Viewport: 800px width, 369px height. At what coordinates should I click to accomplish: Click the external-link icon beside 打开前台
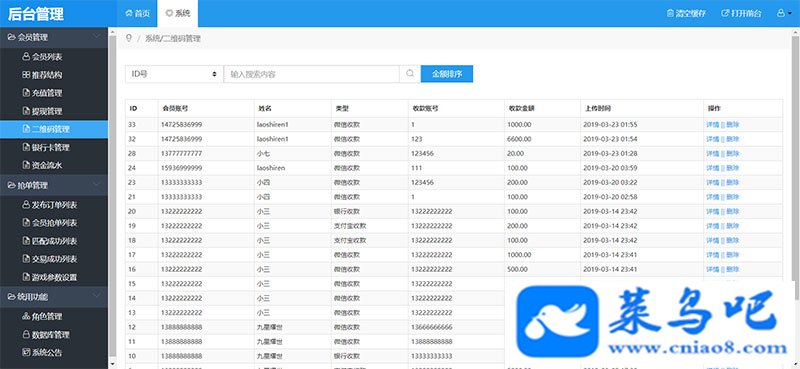click(725, 13)
